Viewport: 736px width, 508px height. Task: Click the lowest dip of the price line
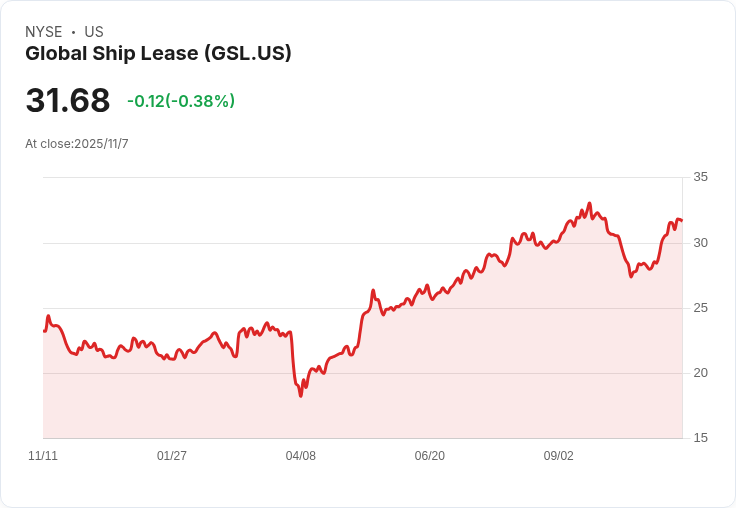(x=300, y=396)
